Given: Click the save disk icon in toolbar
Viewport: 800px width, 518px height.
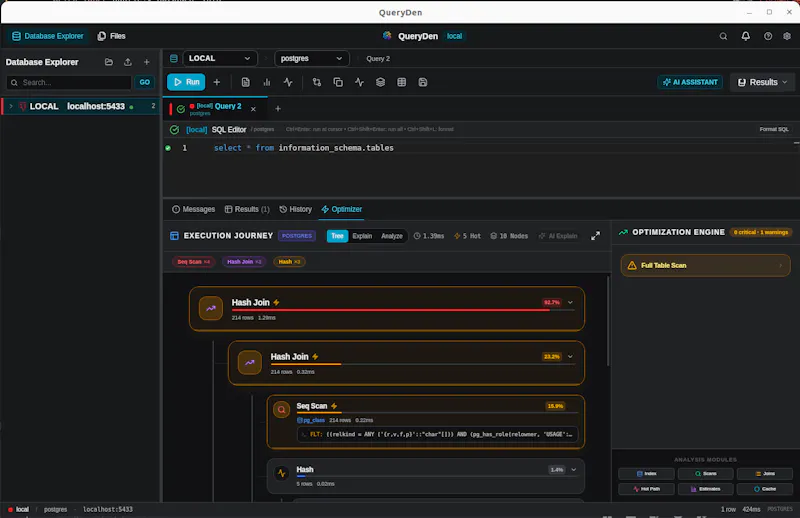Looking at the screenshot, I should click(x=423, y=82).
